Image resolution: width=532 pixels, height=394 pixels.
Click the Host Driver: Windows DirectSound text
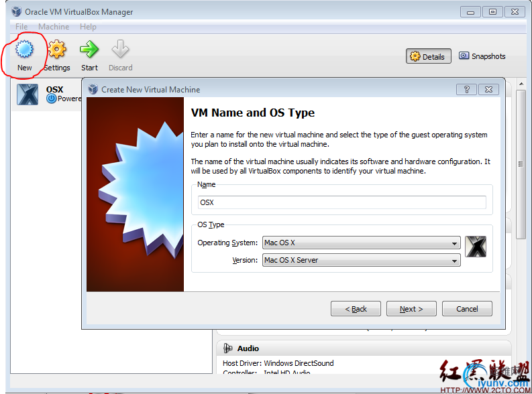(278, 363)
